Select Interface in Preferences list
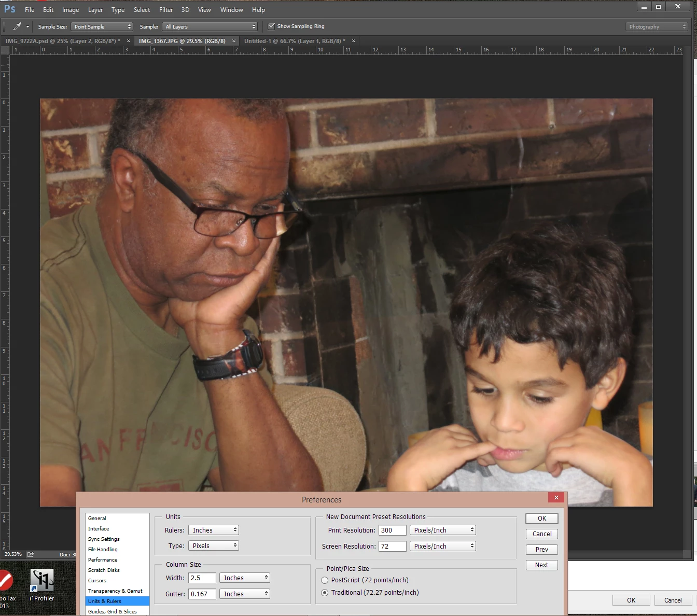Screen dimensions: 697x616 point(117,529)
